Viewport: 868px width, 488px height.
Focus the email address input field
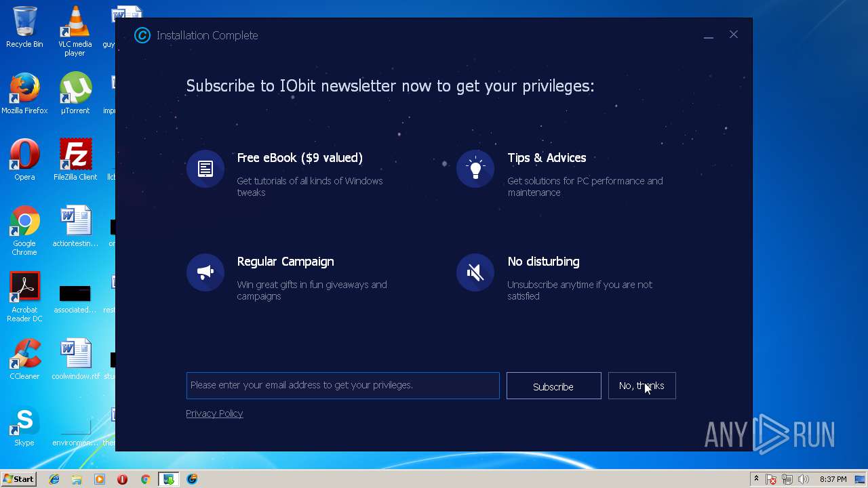pos(343,386)
